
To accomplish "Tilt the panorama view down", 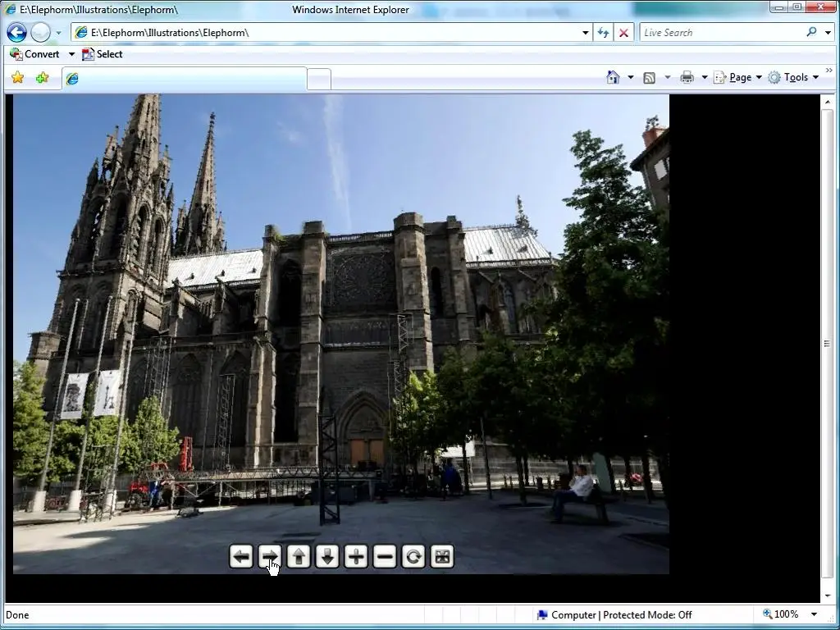I will (327, 557).
